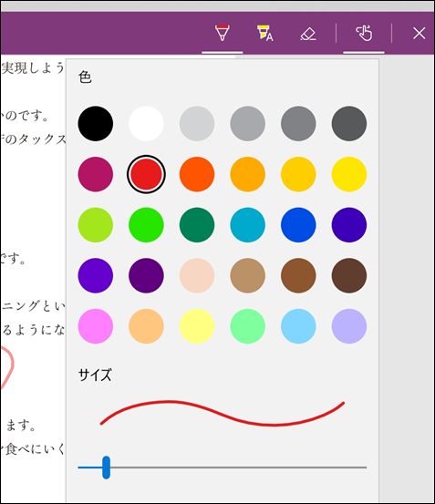Select the lime green swatch

(x=96, y=225)
